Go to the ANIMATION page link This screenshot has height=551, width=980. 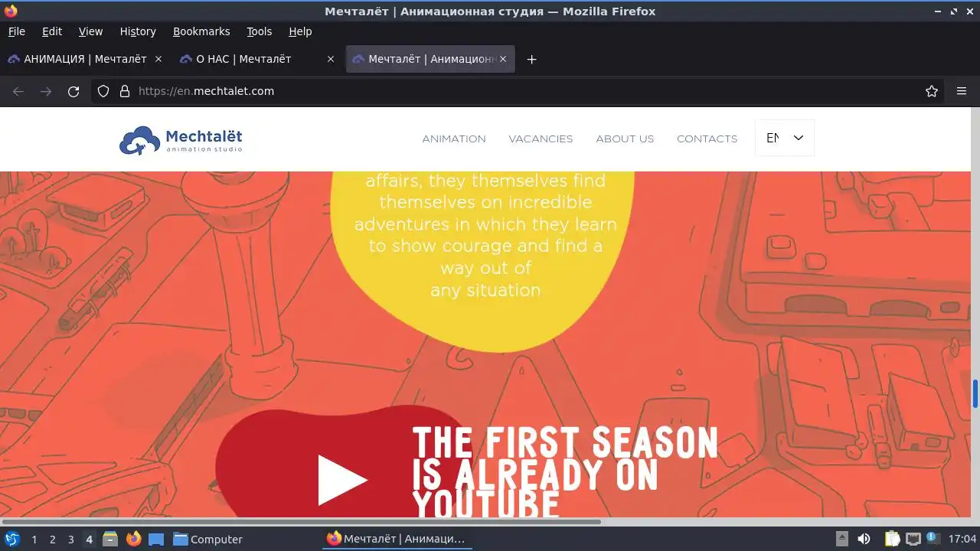pos(454,139)
